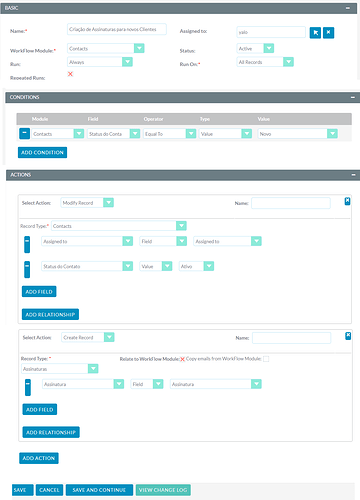Open the Value type dropdown in Status row
Screen dimensions: 360x500
(x=156, y=266)
